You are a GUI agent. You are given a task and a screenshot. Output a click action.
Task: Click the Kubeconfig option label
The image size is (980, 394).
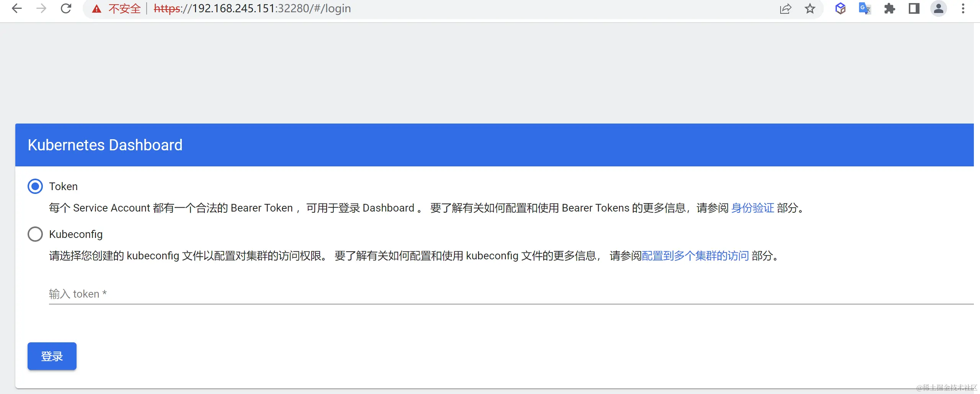76,234
